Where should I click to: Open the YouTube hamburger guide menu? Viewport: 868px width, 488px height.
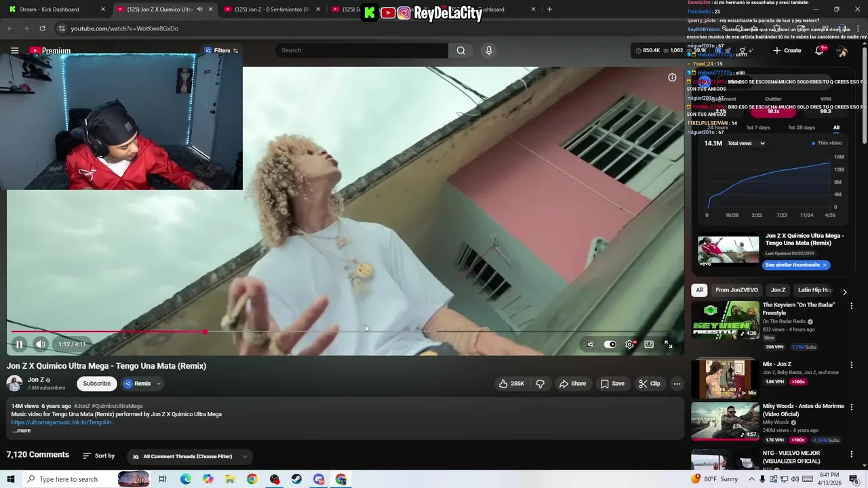(x=14, y=50)
